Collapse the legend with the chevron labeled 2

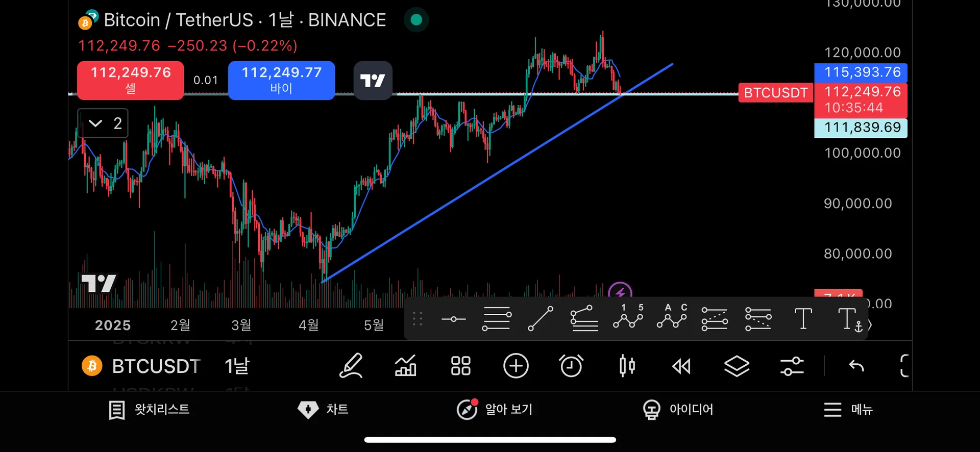(x=103, y=123)
